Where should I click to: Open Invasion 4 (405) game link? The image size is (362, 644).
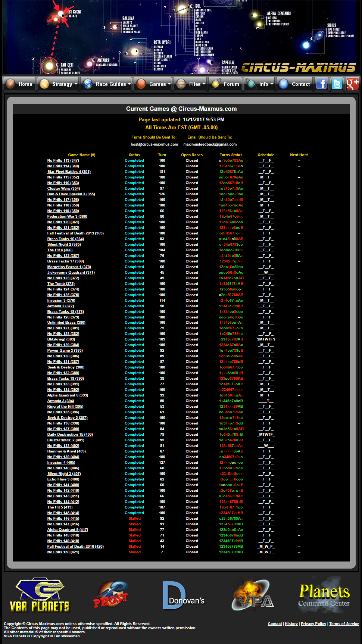click(x=61, y=463)
